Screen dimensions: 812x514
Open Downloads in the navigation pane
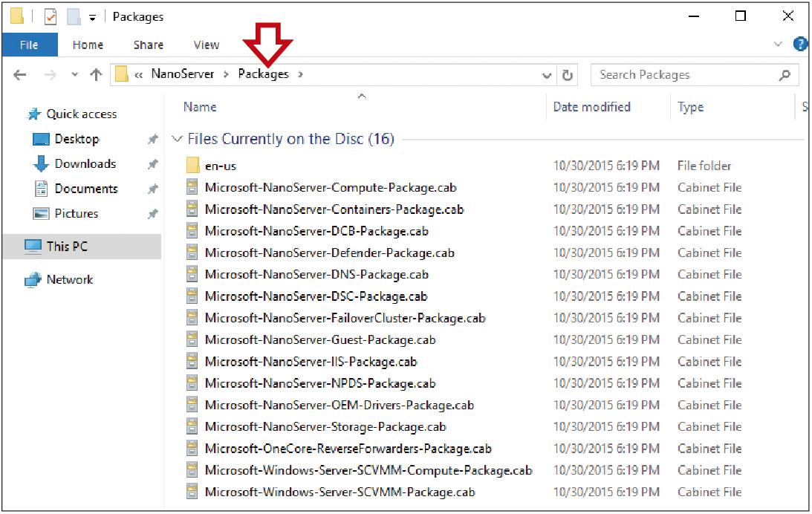pyautogui.click(x=85, y=163)
